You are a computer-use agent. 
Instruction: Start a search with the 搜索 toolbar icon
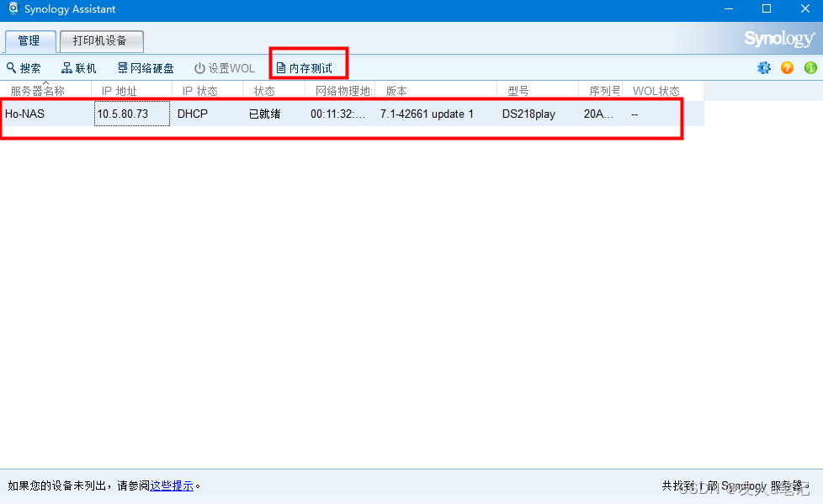(x=24, y=67)
